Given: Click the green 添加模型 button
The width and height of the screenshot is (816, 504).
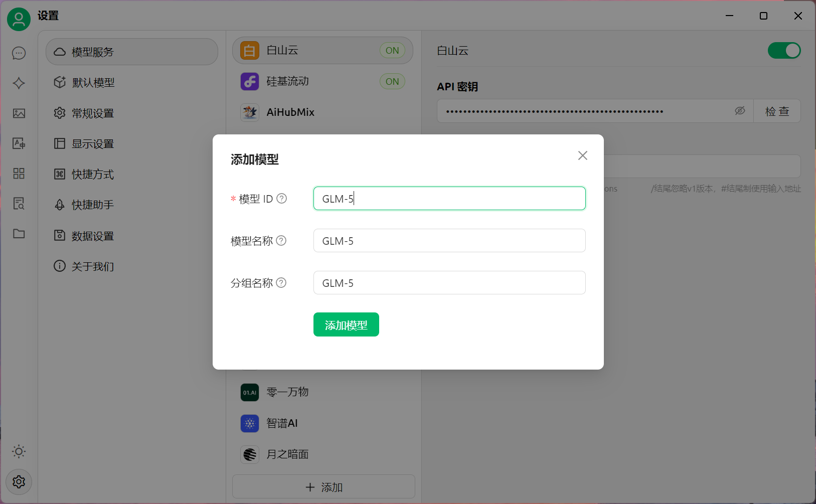Looking at the screenshot, I should click(346, 324).
